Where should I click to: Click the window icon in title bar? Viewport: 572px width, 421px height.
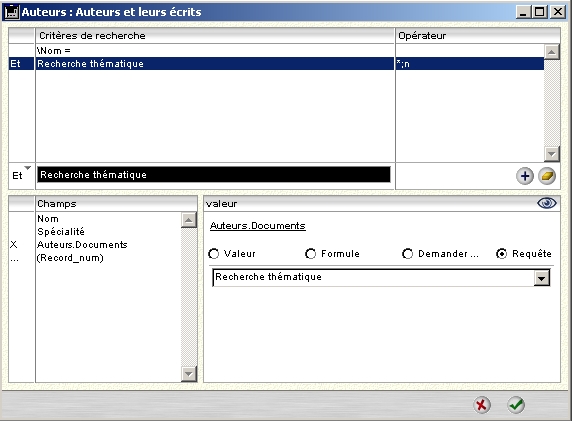[x=11, y=12]
